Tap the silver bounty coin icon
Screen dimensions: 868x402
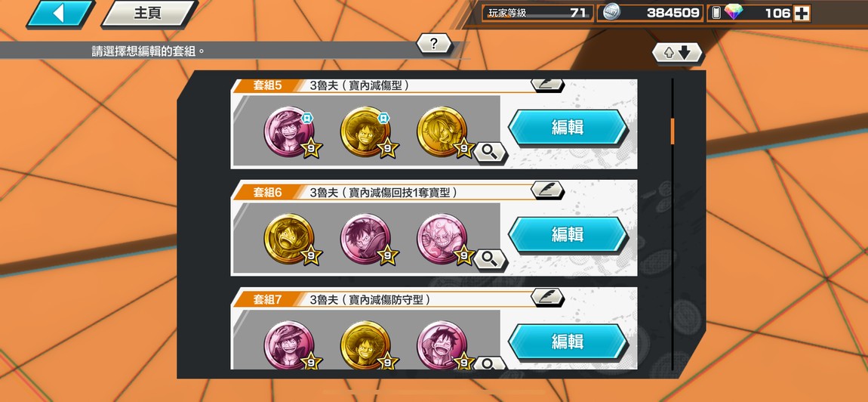(611, 12)
